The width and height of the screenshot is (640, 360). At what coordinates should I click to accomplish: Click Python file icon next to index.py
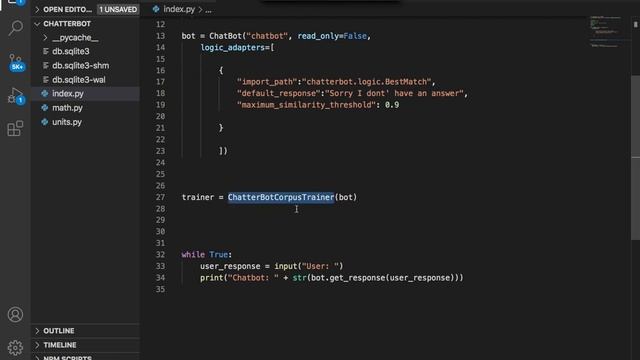point(45,93)
